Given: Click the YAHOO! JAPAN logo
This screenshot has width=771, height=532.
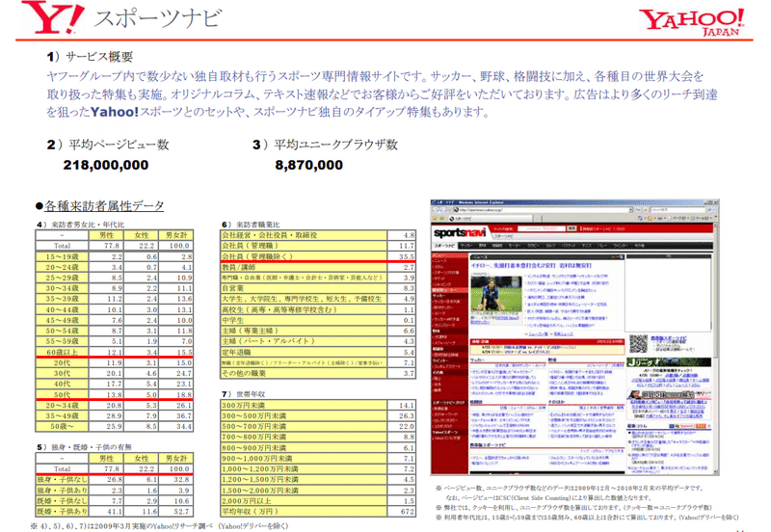Looking at the screenshot, I should [694, 22].
